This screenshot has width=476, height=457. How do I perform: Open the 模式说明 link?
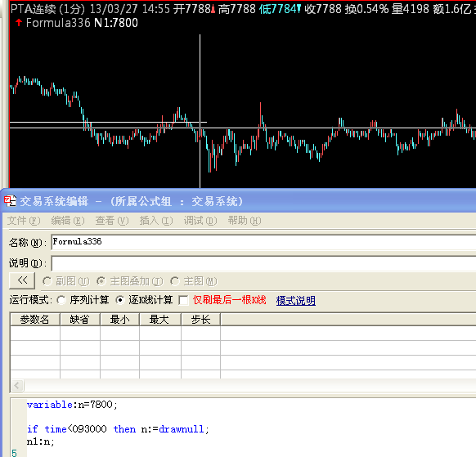[296, 300]
